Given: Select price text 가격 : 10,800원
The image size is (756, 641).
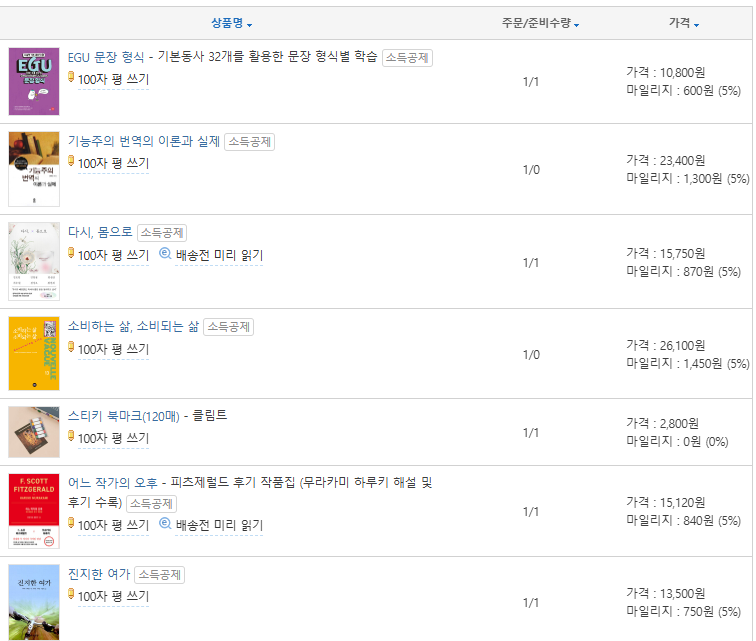Looking at the screenshot, I should (x=666, y=72).
